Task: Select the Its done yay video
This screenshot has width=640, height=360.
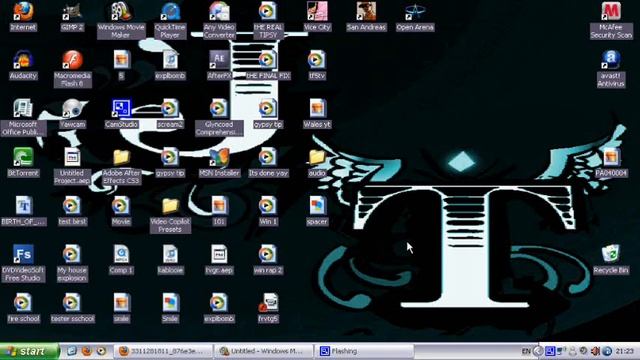Action: 268,162
